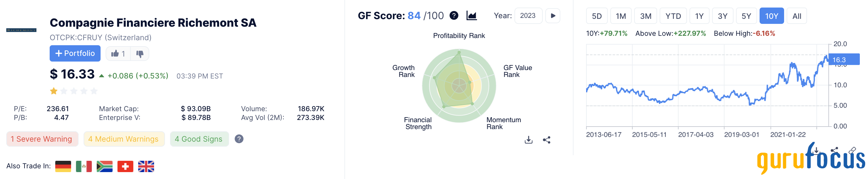This screenshot has height=179, width=868.
Task: Click the GF Score area chart icon
Action: [x=471, y=15]
